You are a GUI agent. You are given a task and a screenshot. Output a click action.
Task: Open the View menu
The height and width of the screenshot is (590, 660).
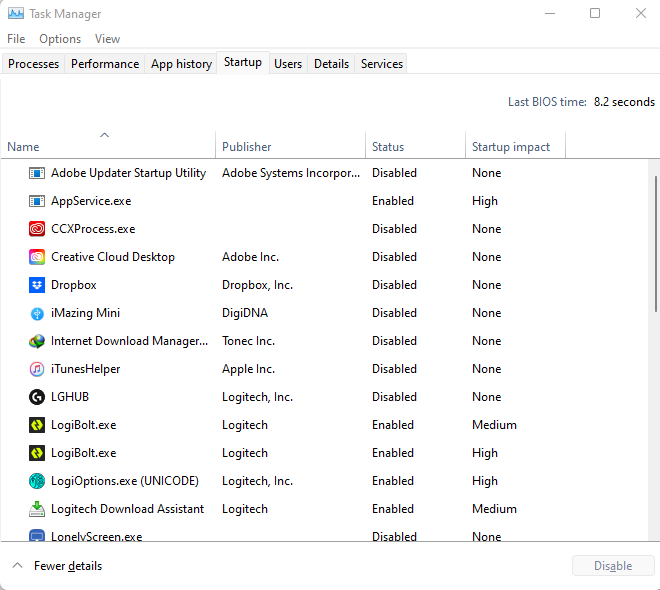point(107,39)
